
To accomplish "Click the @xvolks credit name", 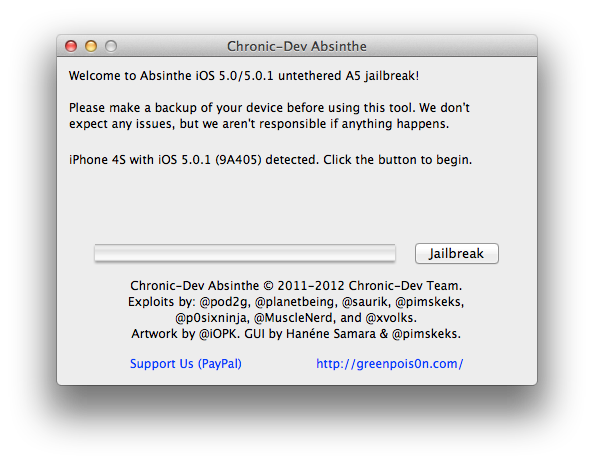I will [391, 318].
